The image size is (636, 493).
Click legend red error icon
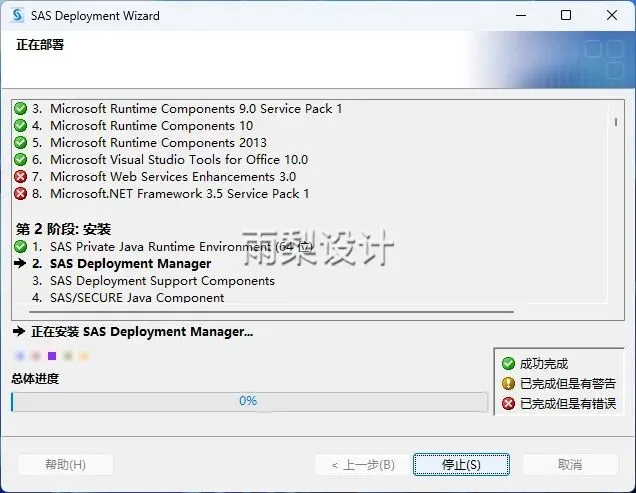(508, 403)
